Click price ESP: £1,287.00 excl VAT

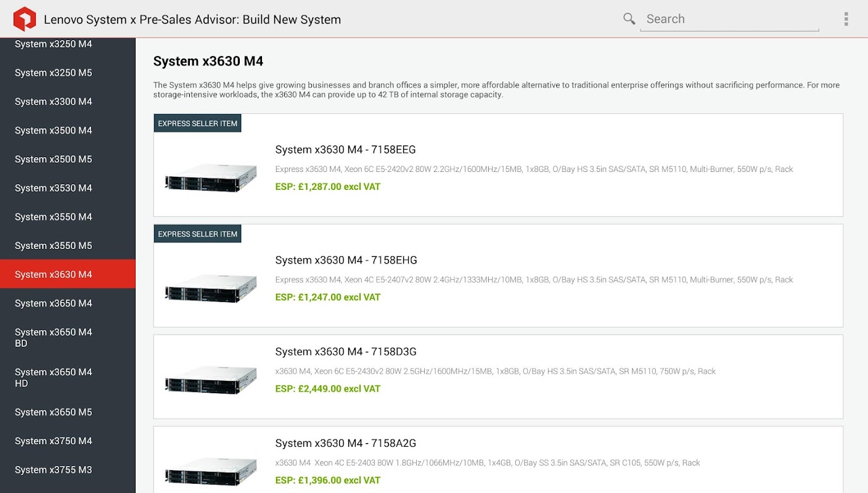tap(328, 187)
